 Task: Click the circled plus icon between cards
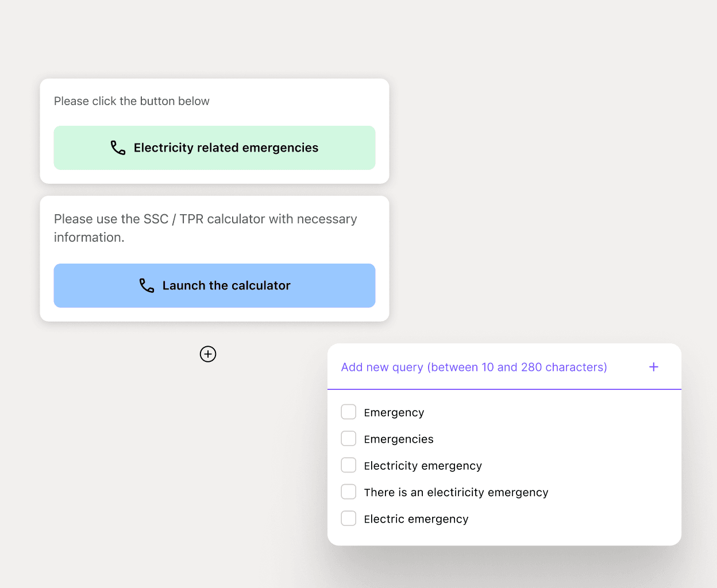click(x=207, y=354)
